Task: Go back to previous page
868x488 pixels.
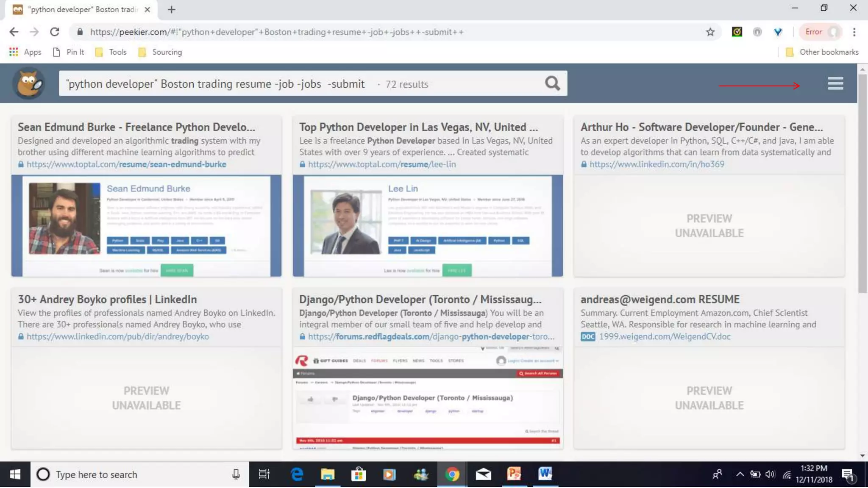Action: [14, 32]
